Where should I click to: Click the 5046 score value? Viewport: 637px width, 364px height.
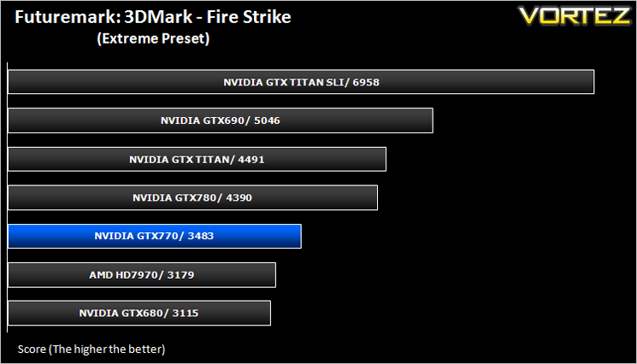267,120
